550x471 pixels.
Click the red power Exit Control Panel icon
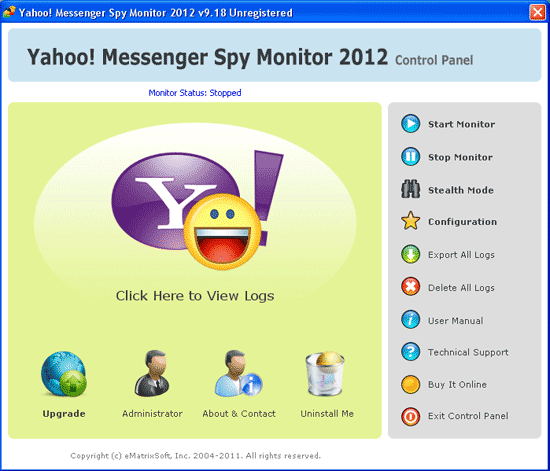click(410, 416)
